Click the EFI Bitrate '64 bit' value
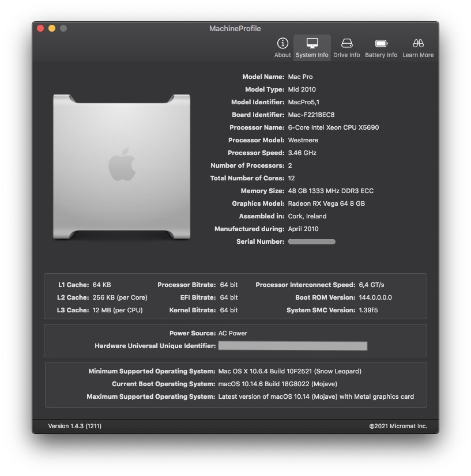 pos(229,298)
